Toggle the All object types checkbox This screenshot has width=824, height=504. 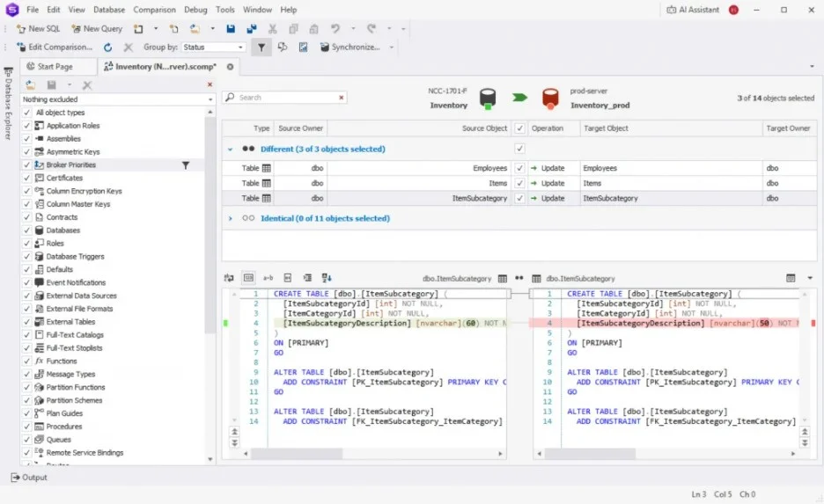click(26, 113)
